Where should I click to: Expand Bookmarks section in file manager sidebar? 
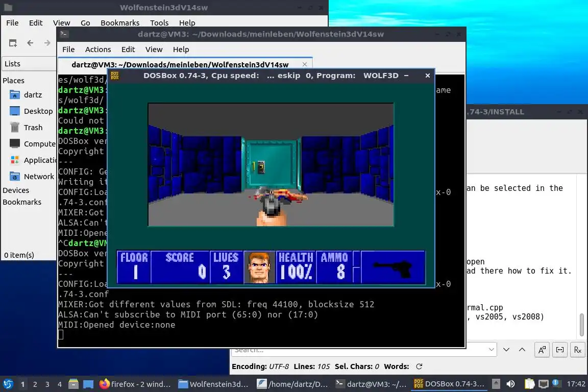pos(22,202)
